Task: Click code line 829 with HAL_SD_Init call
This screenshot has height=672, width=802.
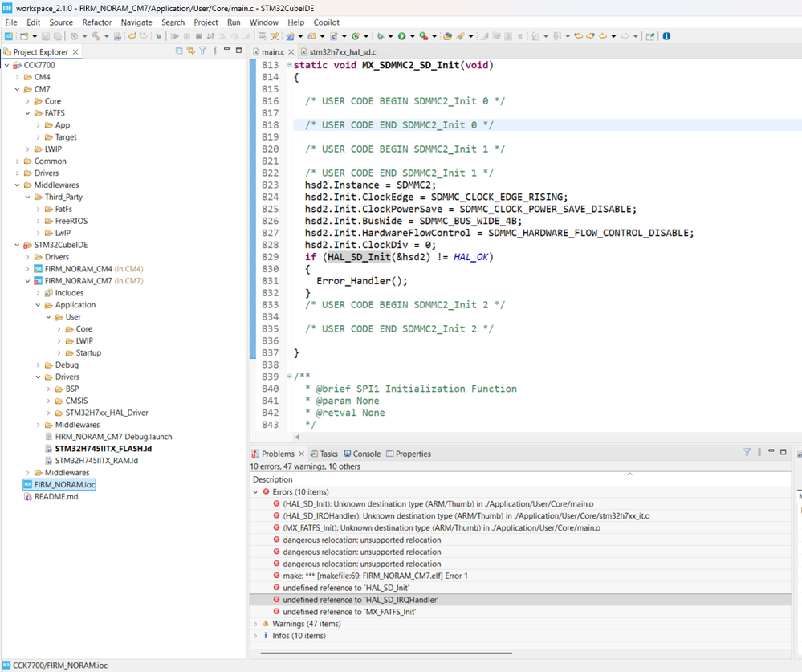Action: pyautogui.click(x=399, y=257)
